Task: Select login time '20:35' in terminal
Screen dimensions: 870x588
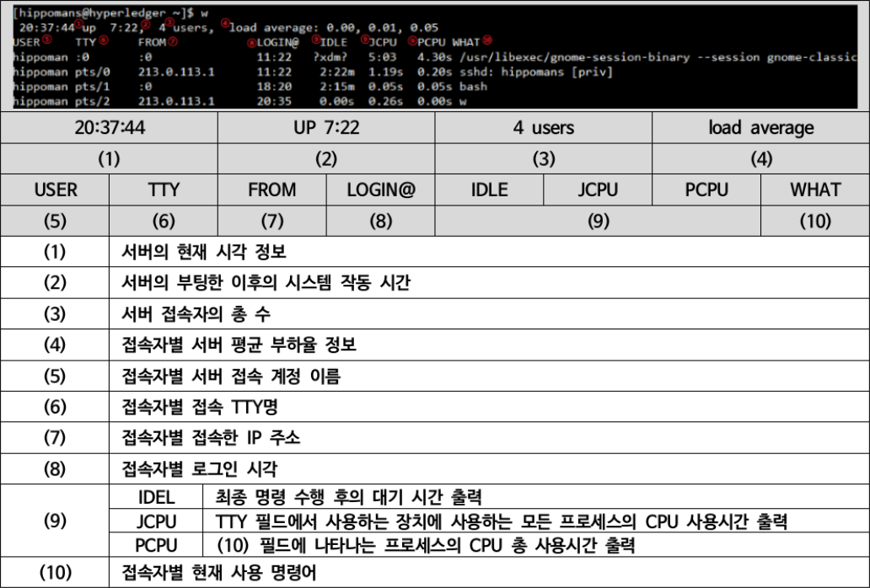Action: (x=273, y=101)
